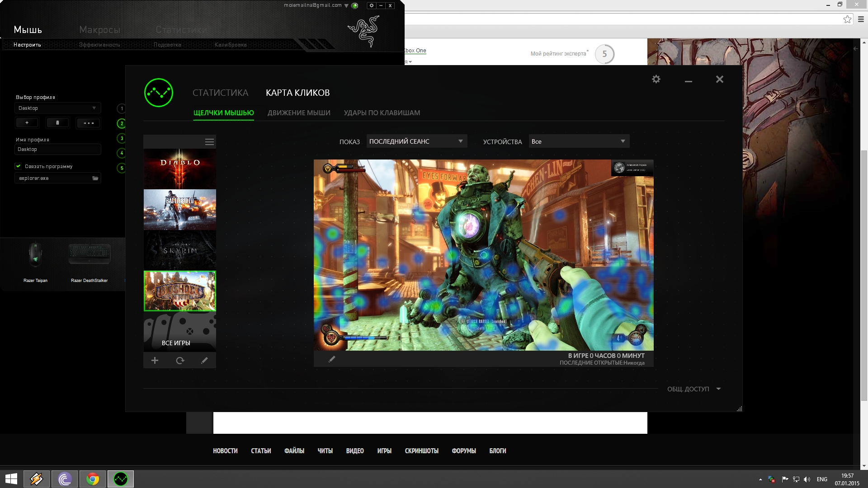Expand the Устройства Все dropdown
The height and width of the screenshot is (488, 868).
point(579,141)
